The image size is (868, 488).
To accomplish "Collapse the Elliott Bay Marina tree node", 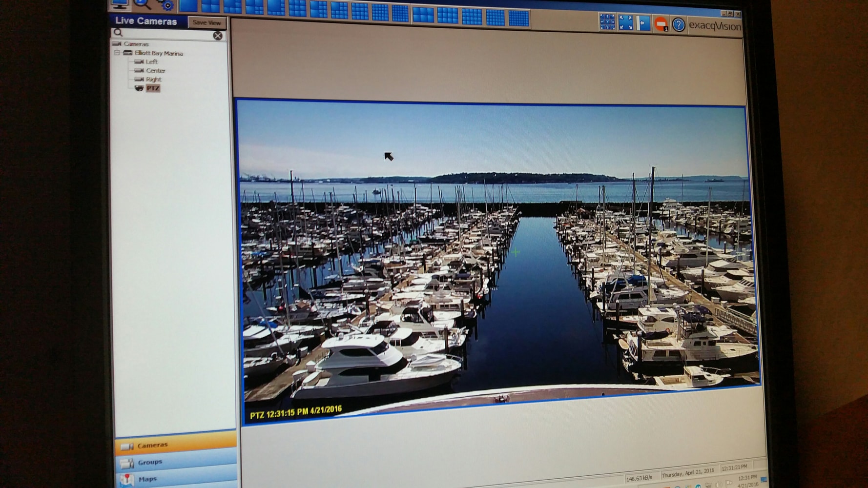I will pyautogui.click(x=117, y=53).
